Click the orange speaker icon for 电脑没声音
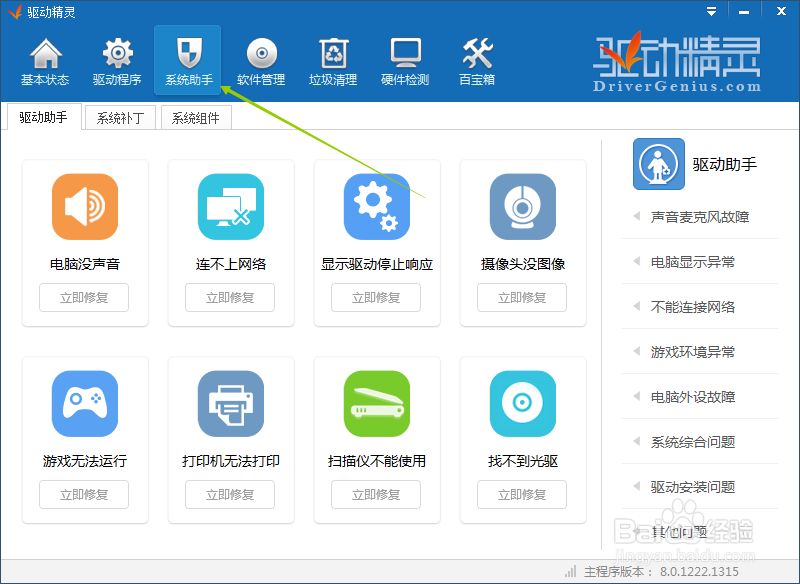 tap(83, 205)
